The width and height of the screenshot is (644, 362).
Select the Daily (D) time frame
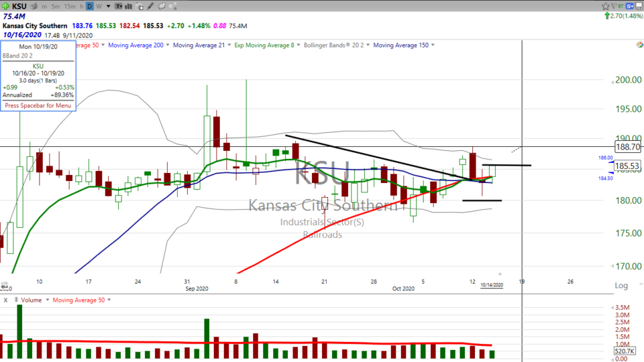click(89, 6)
